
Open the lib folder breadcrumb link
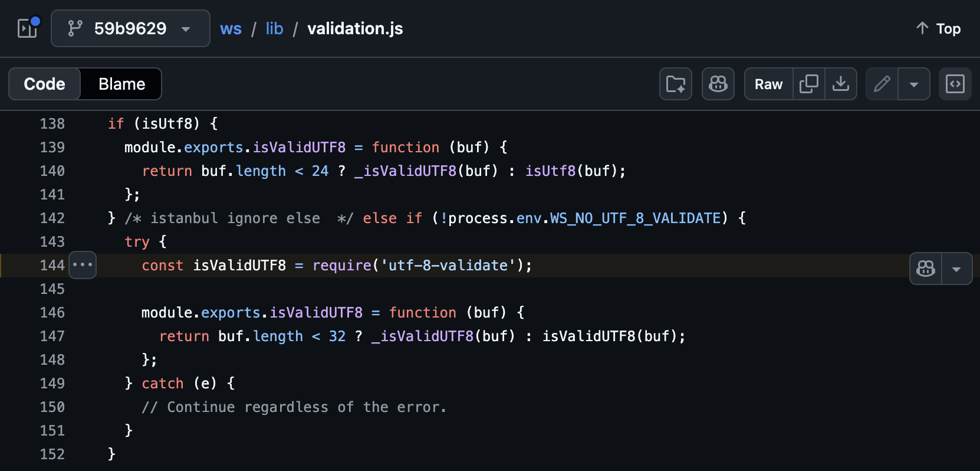coord(274,28)
